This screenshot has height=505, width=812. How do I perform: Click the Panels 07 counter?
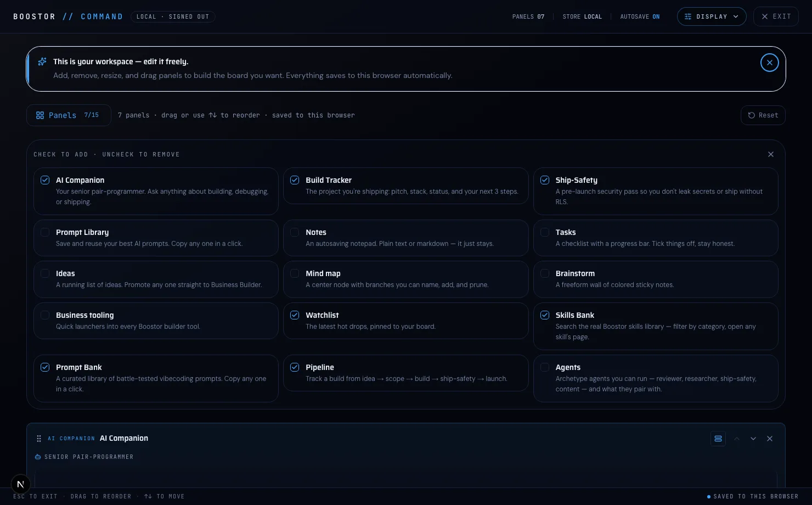528,16
